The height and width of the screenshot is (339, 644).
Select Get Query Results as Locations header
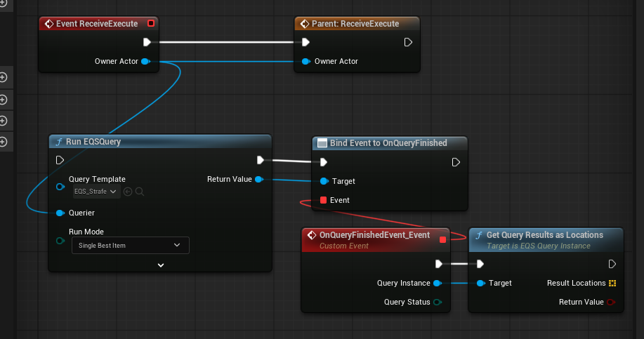pyautogui.click(x=546, y=239)
